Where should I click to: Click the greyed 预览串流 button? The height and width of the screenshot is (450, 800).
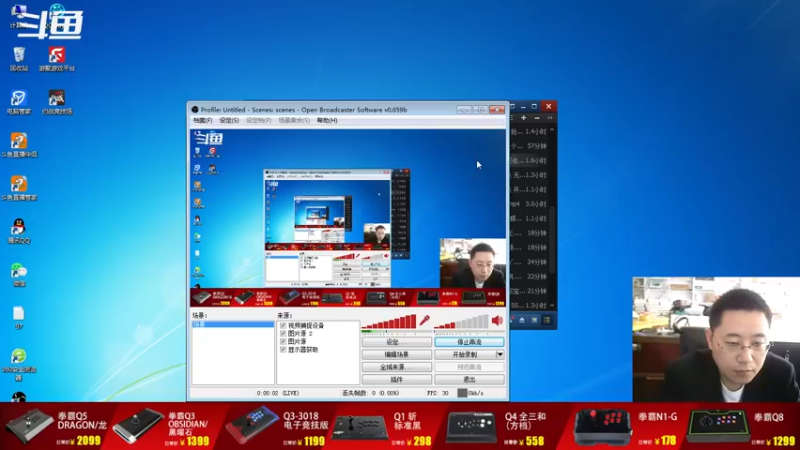tap(469, 367)
